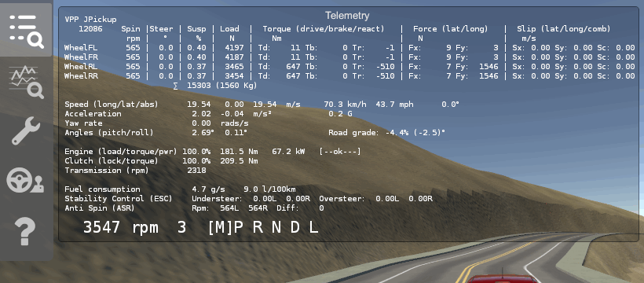Click the Anti Spin (ASR) label
644x283 pixels.
point(100,208)
